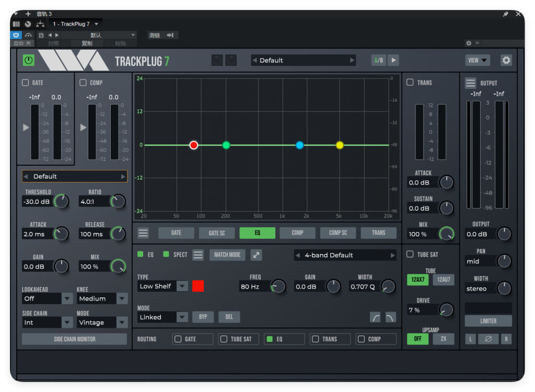Image resolution: width=535 pixels, height=392 pixels.
Task: Go to next preset in top Default selector
Action: [352, 60]
